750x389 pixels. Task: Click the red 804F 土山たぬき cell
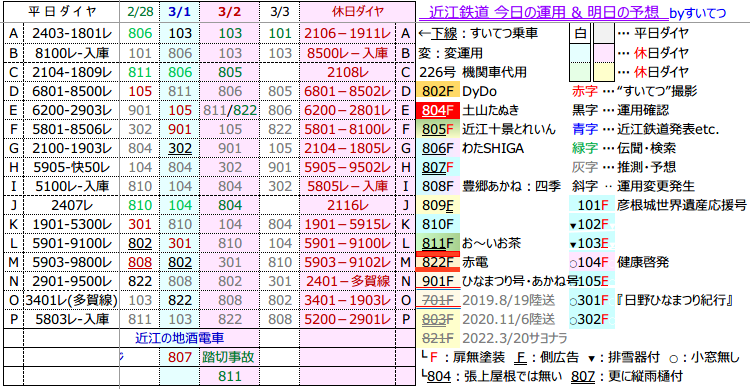(x=439, y=110)
